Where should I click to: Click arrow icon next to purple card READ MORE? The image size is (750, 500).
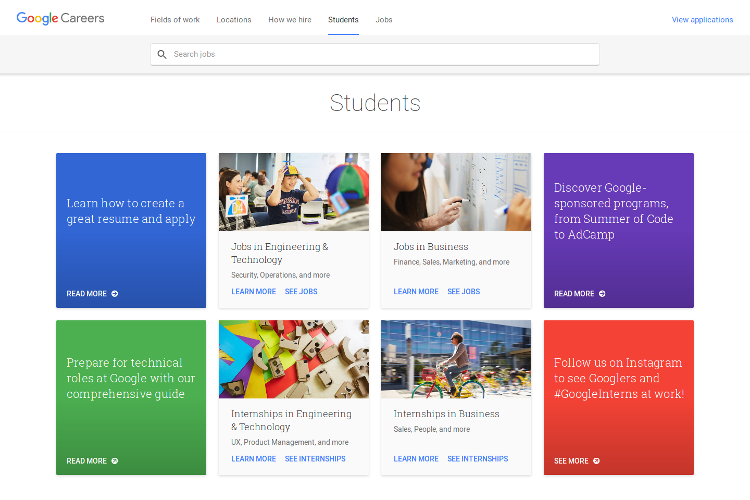coord(602,294)
